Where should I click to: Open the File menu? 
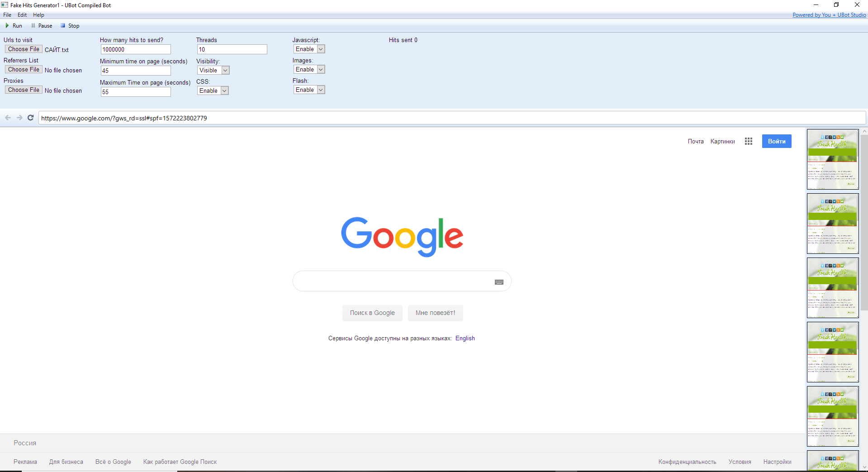pyautogui.click(x=7, y=15)
